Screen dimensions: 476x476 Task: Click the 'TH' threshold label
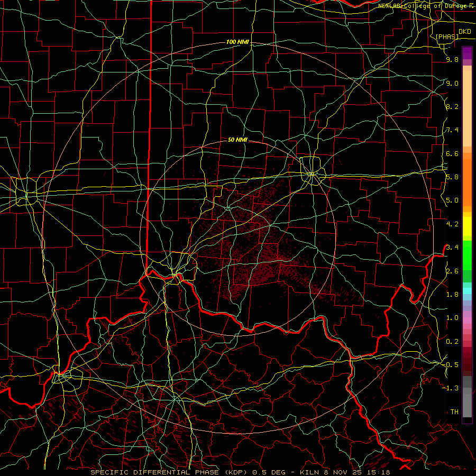pyautogui.click(x=454, y=411)
